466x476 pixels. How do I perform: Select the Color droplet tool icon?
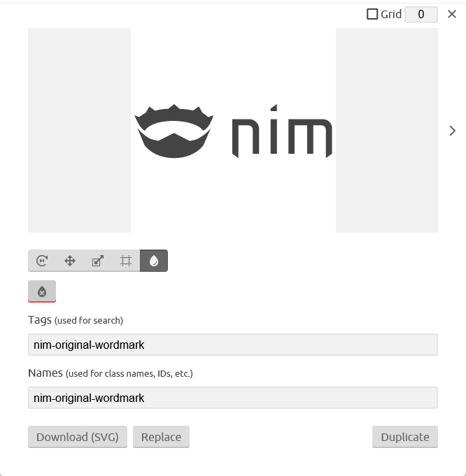(x=154, y=261)
